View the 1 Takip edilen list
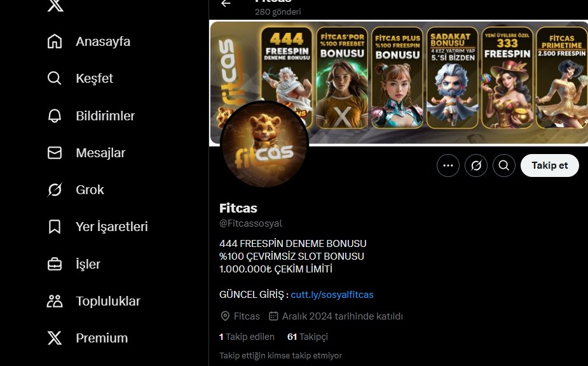This screenshot has height=366, width=588. pyautogui.click(x=247, y=337)
